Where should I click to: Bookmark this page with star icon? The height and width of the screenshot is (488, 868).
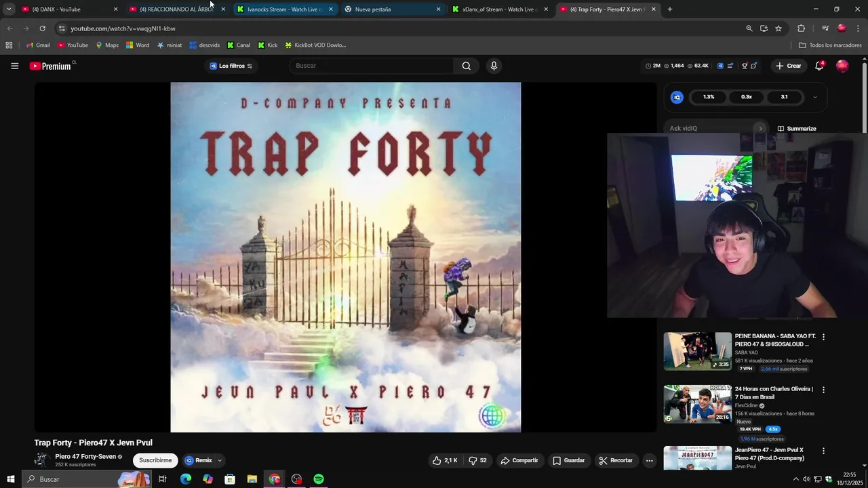778,28
